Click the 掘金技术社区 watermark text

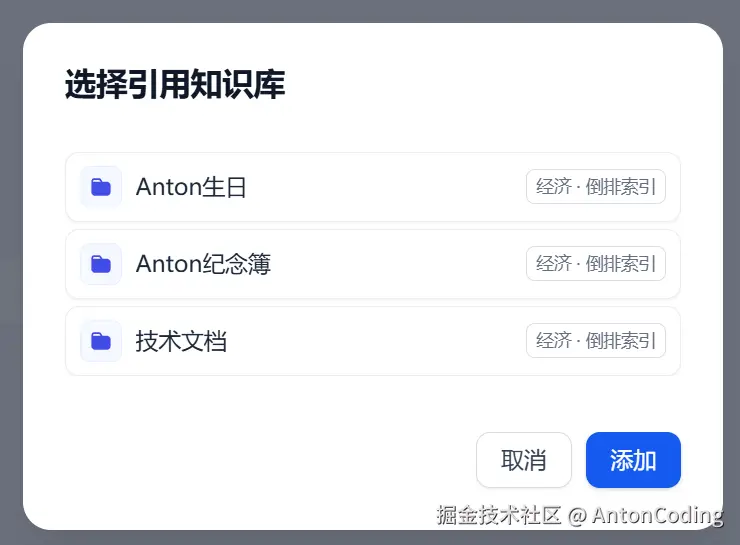click(x=499, y=516)
